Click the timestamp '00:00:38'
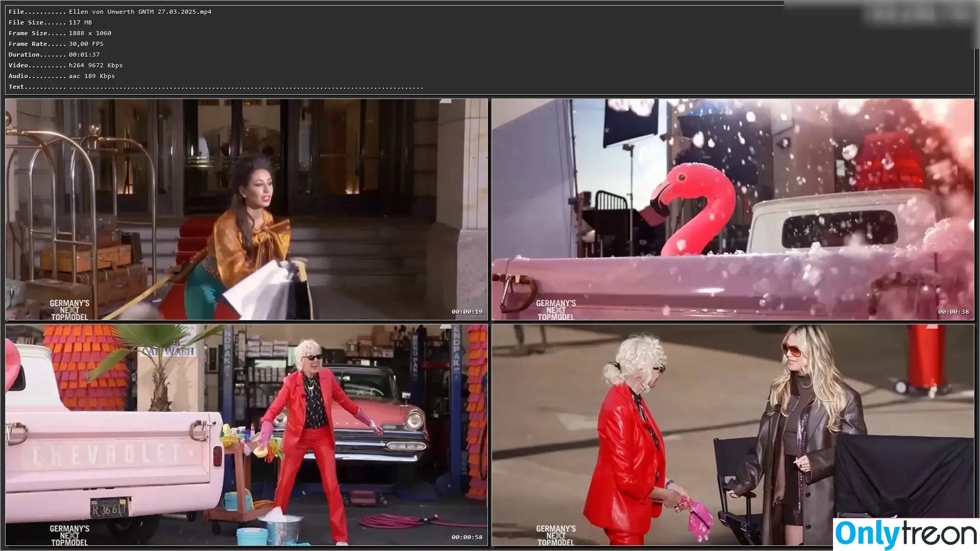980x551 pixels. 953,312
